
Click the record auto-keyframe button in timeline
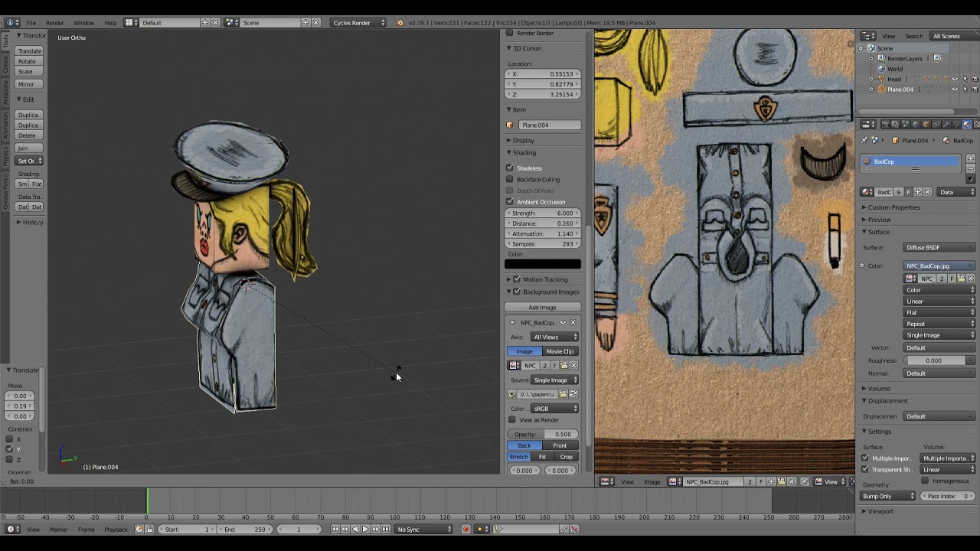pos(465,530)
